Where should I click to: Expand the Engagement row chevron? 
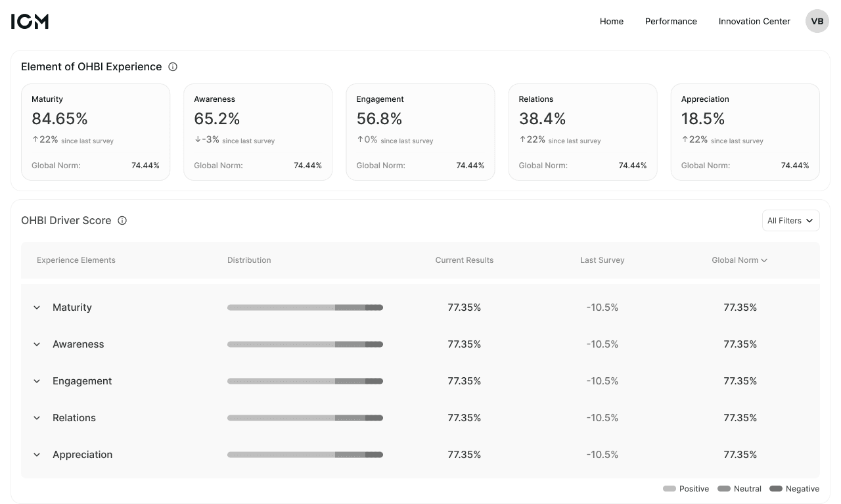tap(37, 381)
